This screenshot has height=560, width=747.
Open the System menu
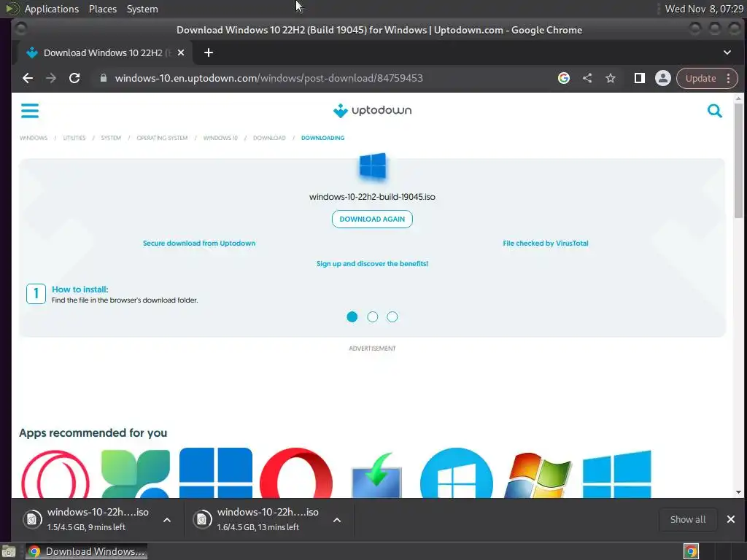tap(142, 9)
